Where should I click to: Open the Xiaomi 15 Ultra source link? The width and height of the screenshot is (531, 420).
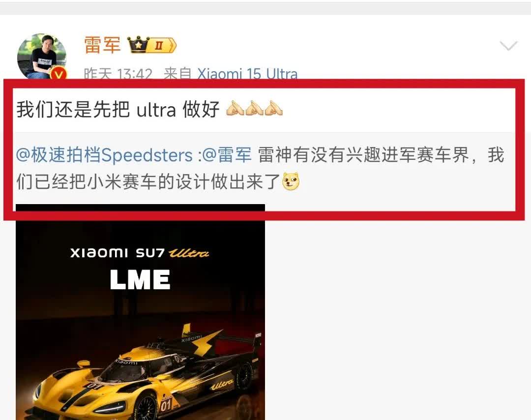(x=247, y=74)
